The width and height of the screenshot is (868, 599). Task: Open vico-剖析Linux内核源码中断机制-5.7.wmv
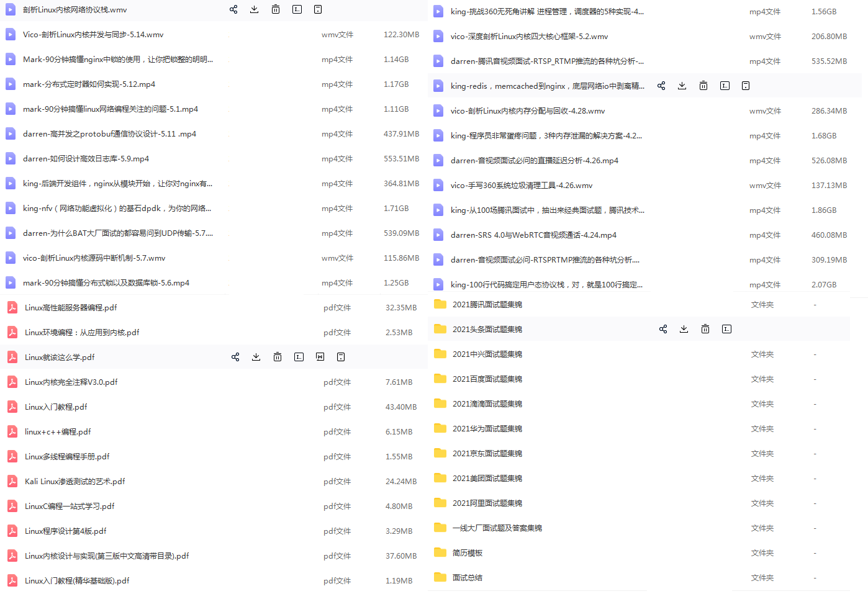point(94,258)
